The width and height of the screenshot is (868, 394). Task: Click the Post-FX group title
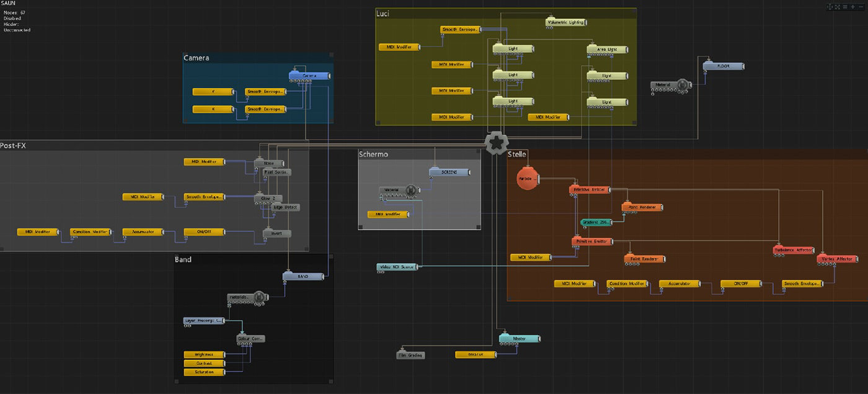(x=13, y=146)
